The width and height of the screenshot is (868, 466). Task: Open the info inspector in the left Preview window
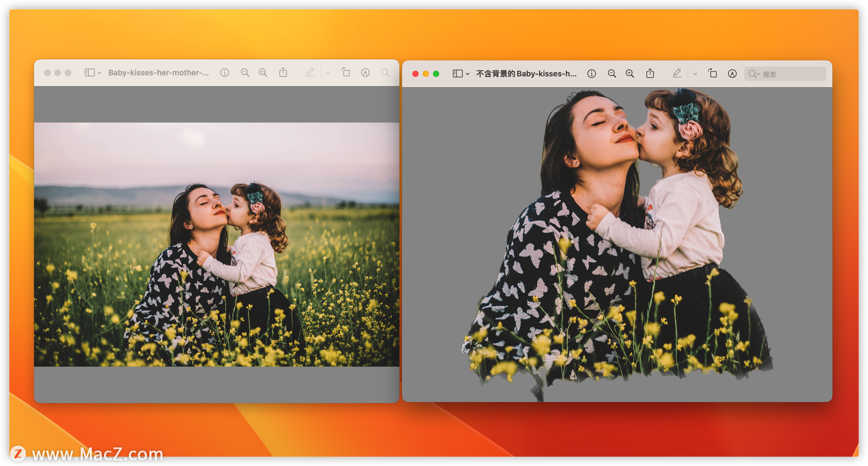point(225,73)
